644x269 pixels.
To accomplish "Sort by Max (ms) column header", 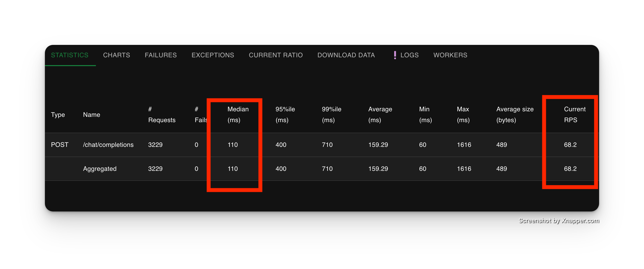I will coord(463,115).
